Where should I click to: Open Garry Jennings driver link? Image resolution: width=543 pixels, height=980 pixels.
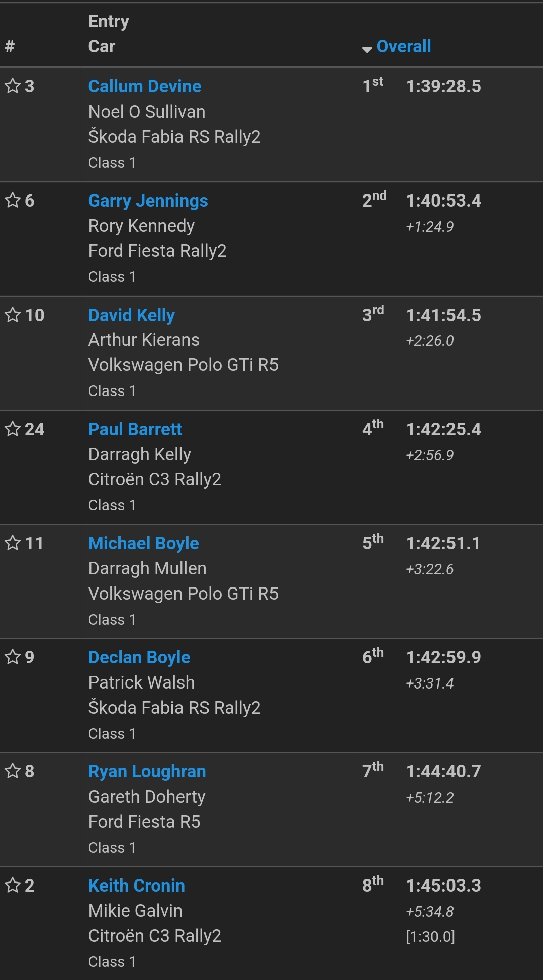click(x=148, y=201)
